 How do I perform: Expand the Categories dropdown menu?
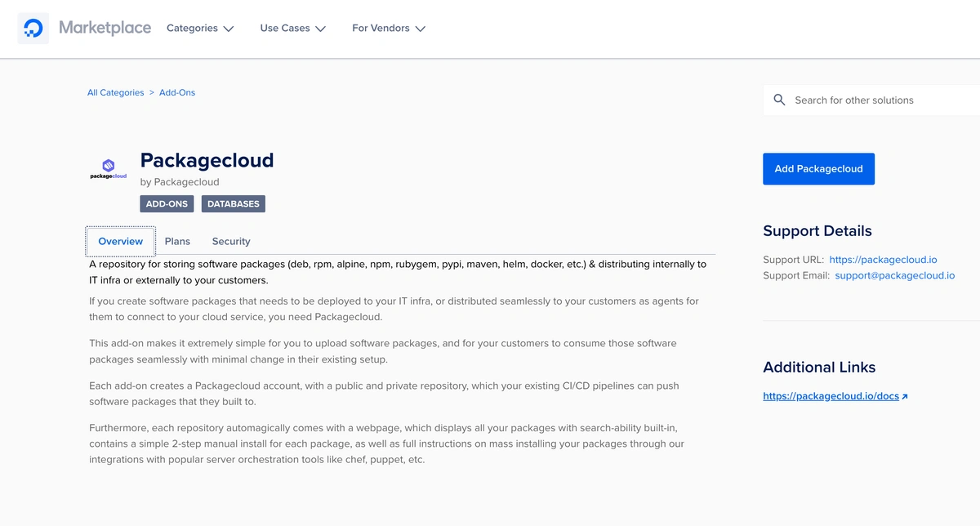click(200, 29)
